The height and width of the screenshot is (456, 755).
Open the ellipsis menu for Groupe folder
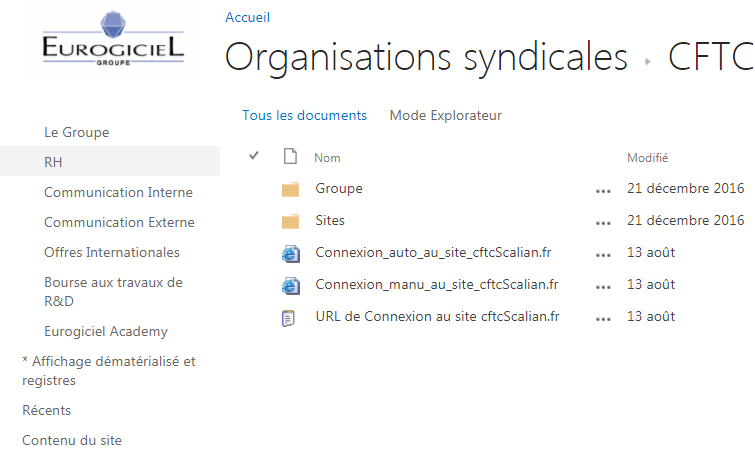pos(603,191)
